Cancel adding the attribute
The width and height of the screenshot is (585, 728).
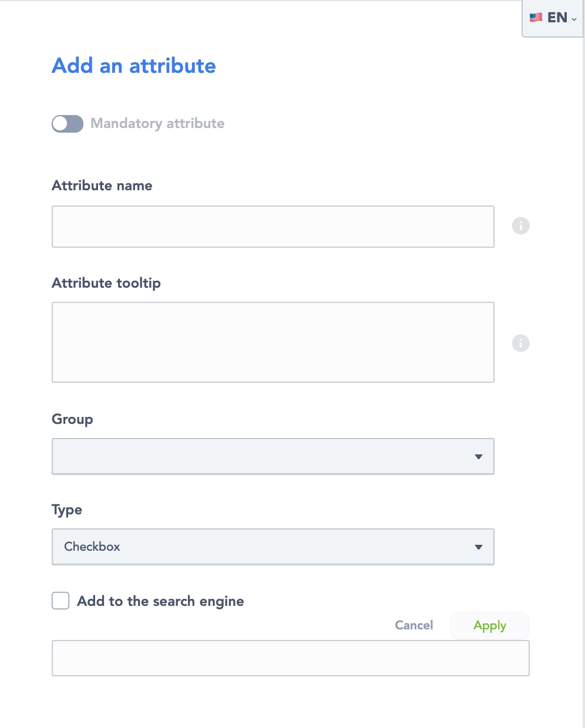[413, 625]
